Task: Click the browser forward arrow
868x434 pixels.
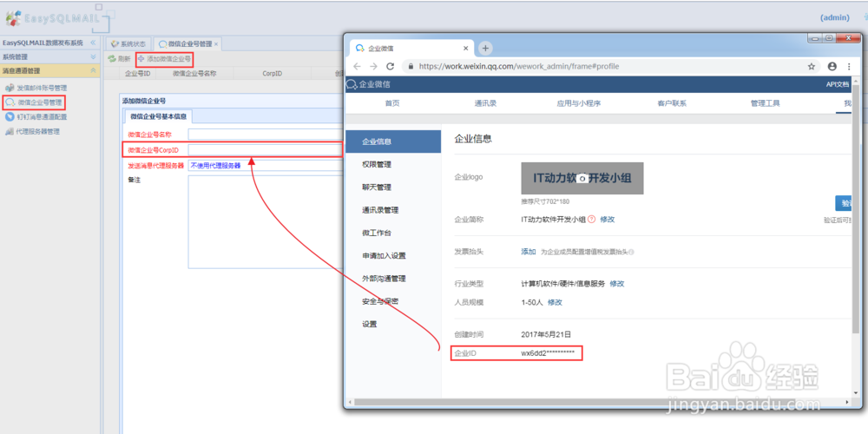Action: pyautogui.click(x=373, y=66)
